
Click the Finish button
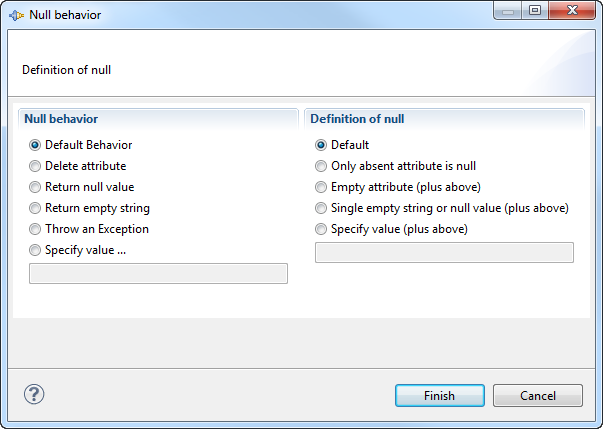pyautogui.click(x=440, y=396)
